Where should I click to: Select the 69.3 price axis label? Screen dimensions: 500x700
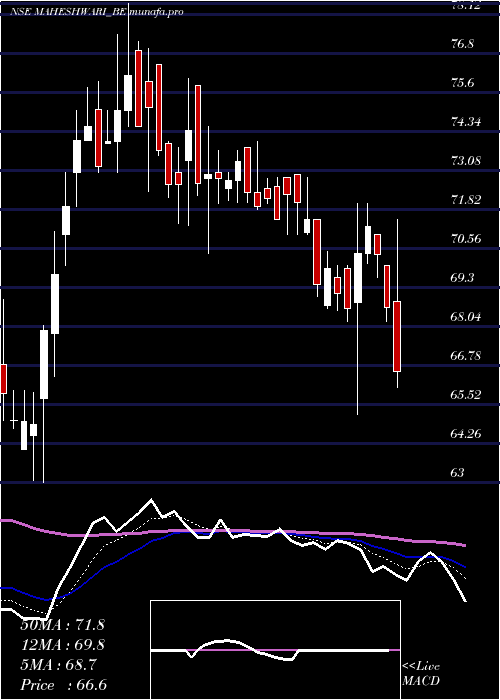click(462, 278)
